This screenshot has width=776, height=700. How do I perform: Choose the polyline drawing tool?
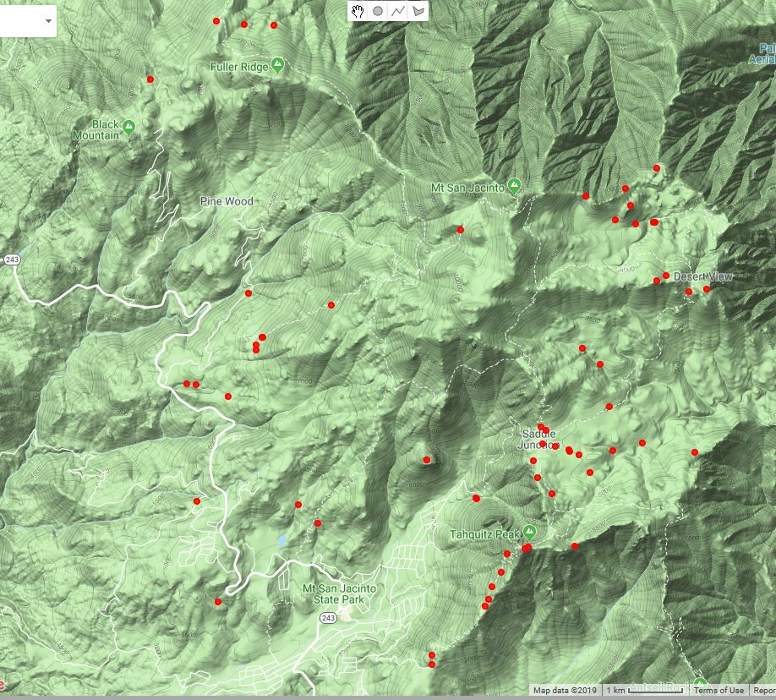tap(398, 11)
